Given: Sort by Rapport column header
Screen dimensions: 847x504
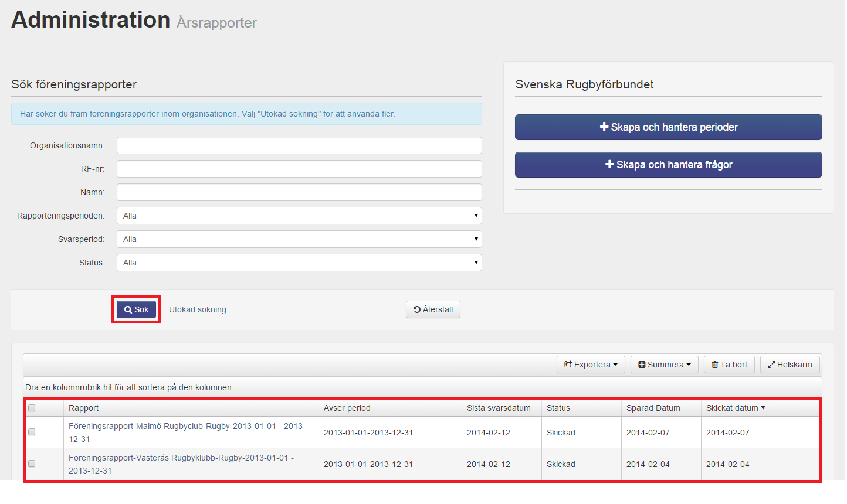Looking at the screenshot, I should coord(191,408).
